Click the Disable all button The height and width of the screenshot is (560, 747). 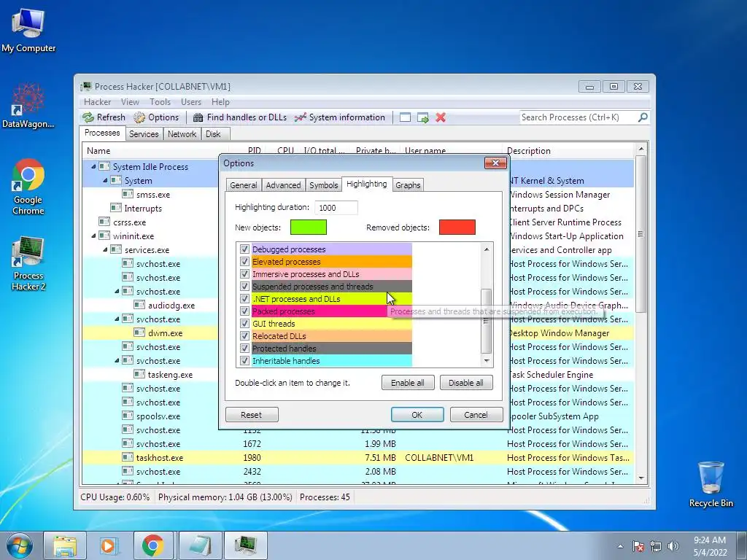466,383
